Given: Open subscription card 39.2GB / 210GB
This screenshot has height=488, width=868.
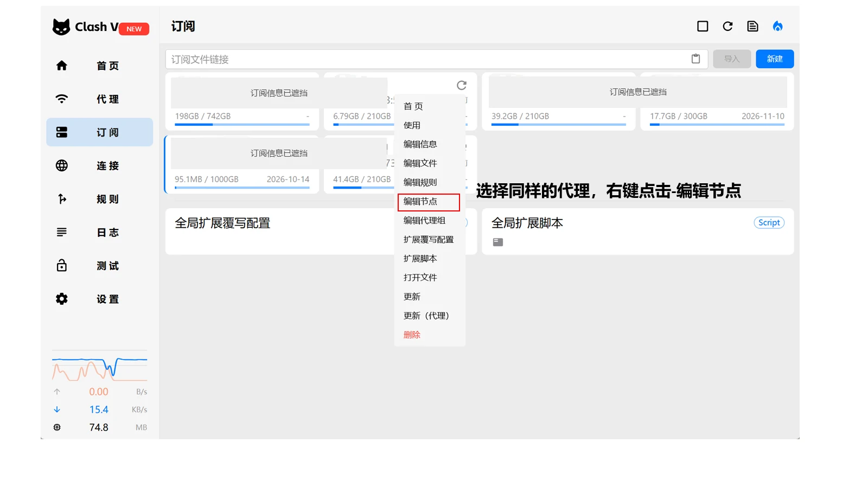Looking at the screenshot, I should point(558,101).
